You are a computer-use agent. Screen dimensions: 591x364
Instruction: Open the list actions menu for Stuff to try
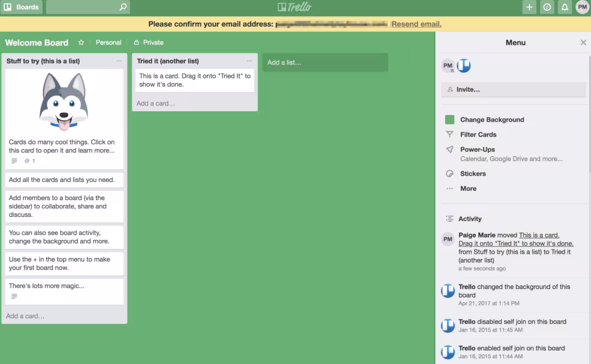118,61
